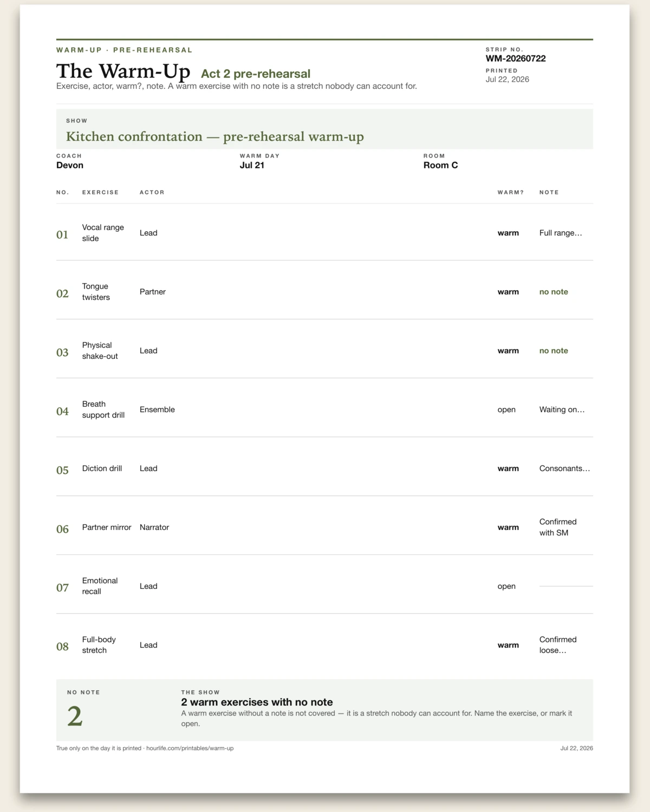Click the row number 08
The image size is (650, 812).
(62, 646)
